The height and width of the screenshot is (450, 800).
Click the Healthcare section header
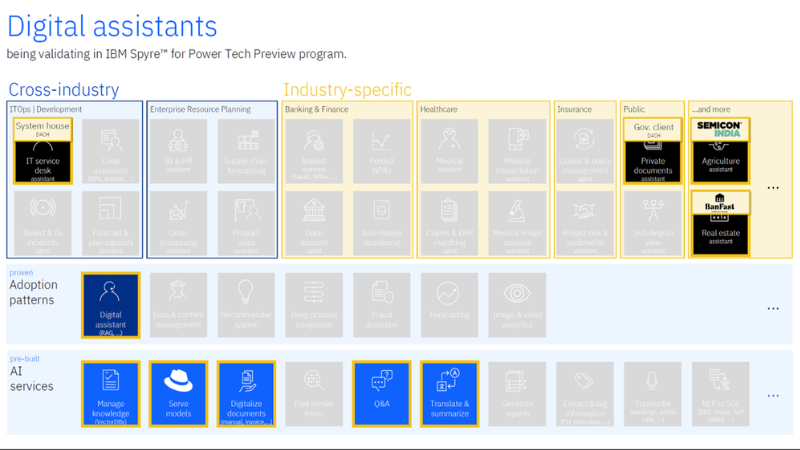(x=440, y=109)
